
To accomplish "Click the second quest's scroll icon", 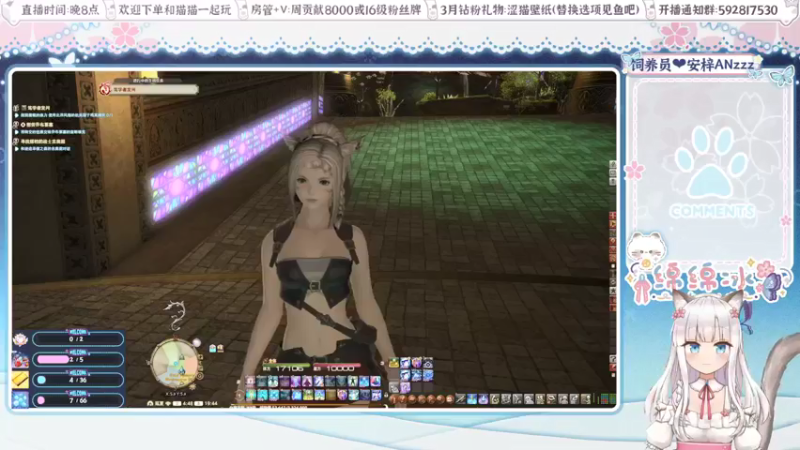I will (16, 124).
